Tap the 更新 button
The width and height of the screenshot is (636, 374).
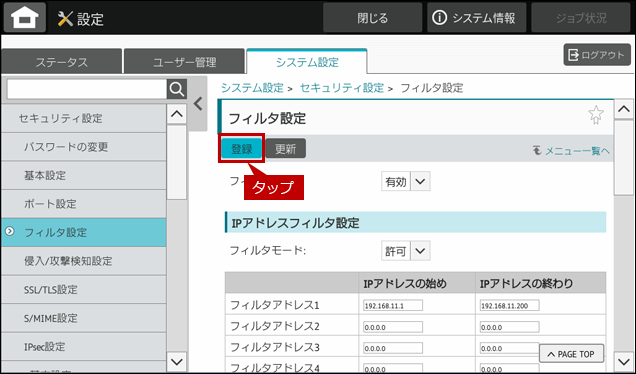click(286, 148)
